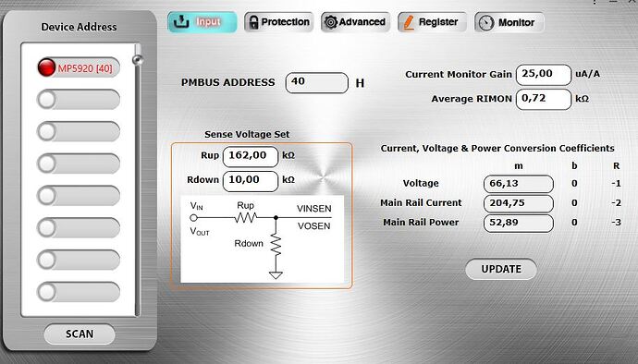The image size is (638, 364).
Task: Select the third device address slot
Action: pyautogui.click(x=79, y=132)
